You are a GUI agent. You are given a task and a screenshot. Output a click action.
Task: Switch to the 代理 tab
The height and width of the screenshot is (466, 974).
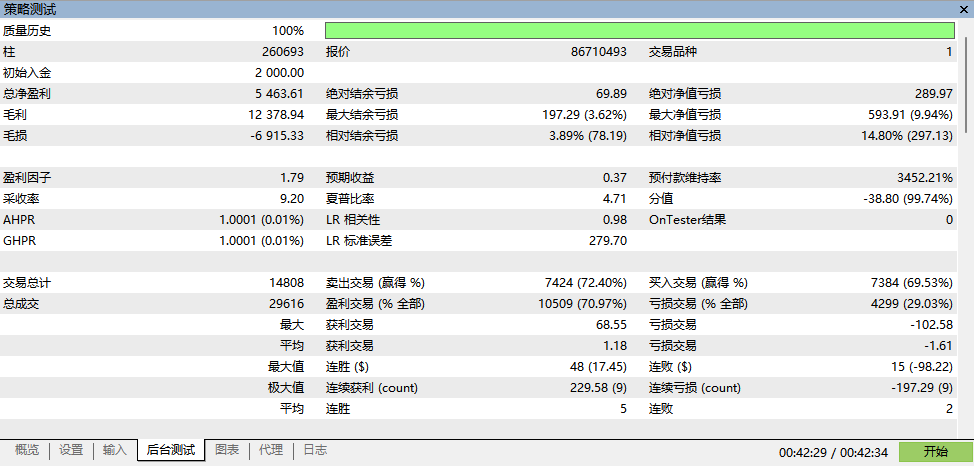(x=271, y=450)
